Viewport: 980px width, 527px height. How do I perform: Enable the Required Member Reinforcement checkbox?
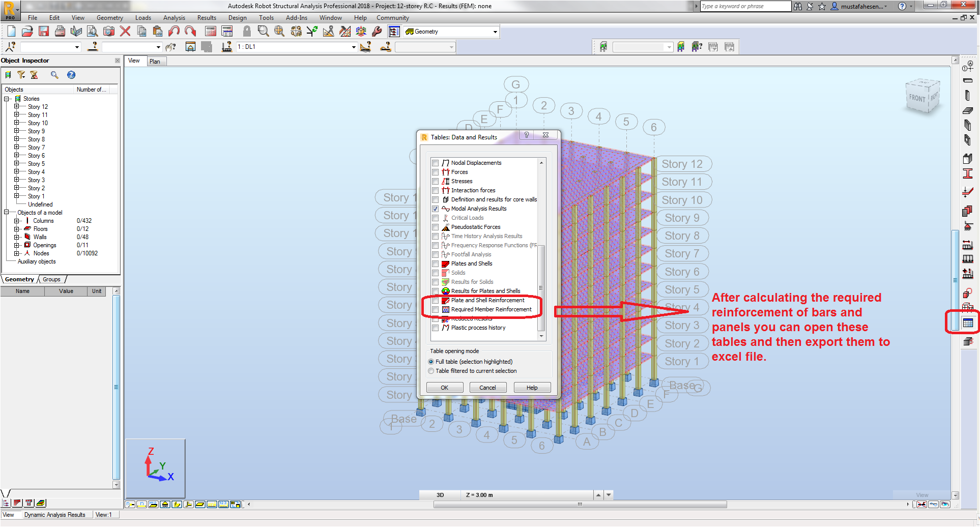[436, 309]
